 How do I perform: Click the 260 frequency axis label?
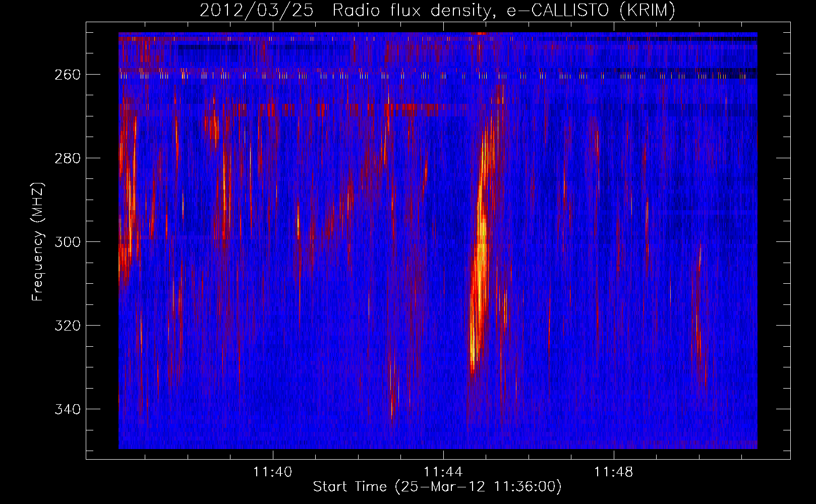click(67, 75)
